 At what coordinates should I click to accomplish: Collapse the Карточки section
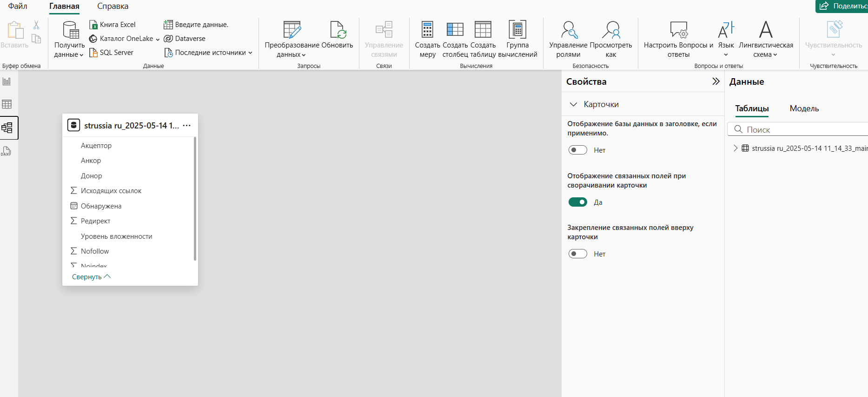573,104
